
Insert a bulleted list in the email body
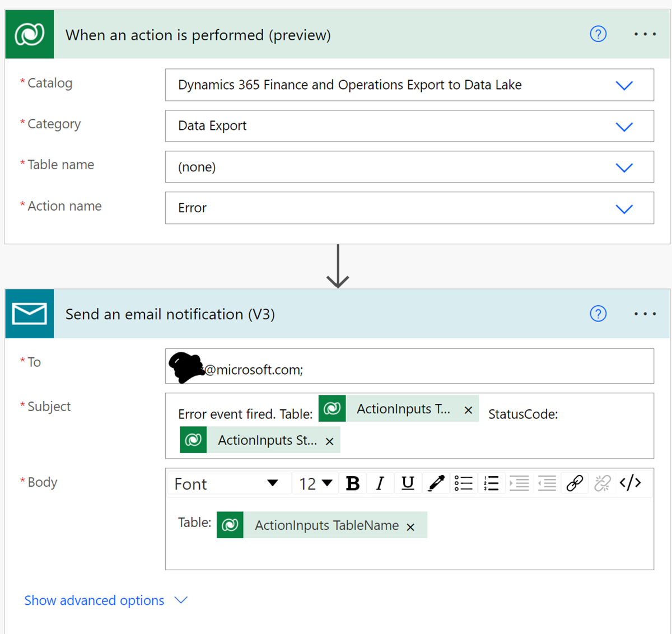tap(464, 483)
